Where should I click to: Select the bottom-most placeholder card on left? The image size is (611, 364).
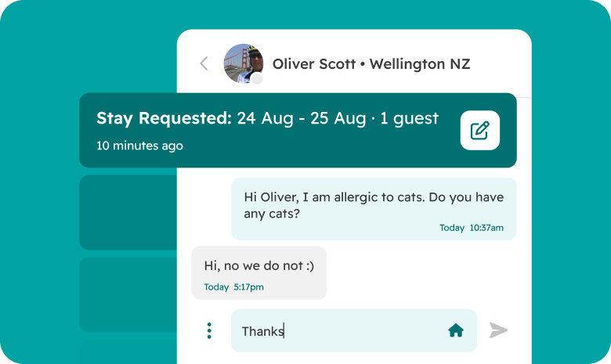point(128,351)
